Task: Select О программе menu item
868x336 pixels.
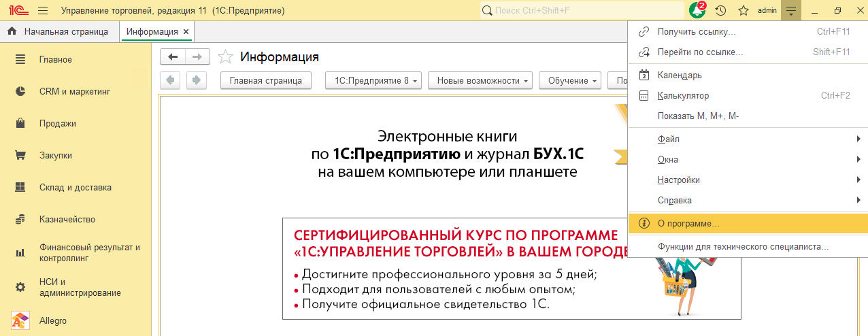Action: [x=748, y=223]
